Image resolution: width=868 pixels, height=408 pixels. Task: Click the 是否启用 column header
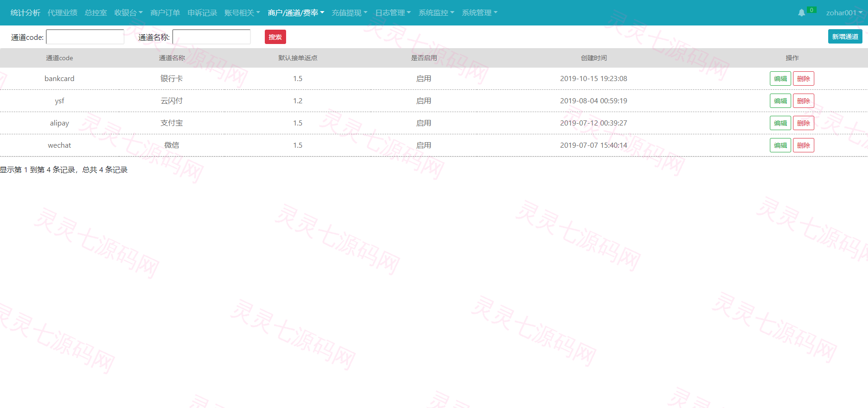(x=424, y=58)
